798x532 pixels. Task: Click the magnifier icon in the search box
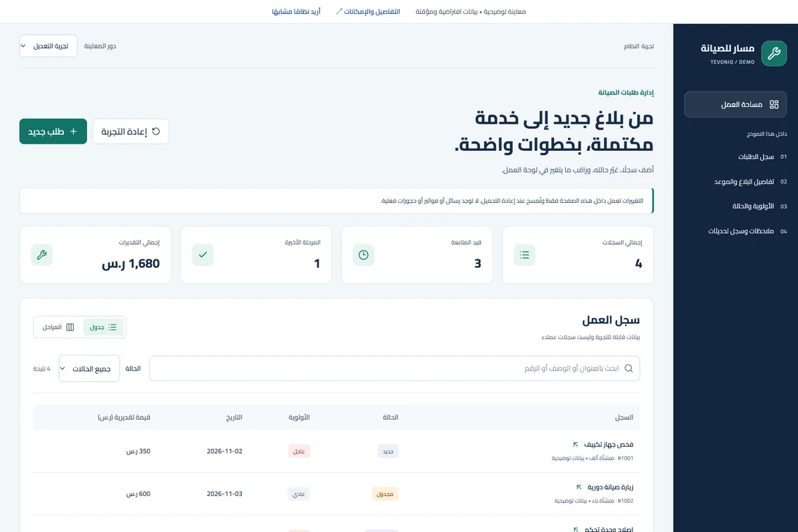[629, 368]
